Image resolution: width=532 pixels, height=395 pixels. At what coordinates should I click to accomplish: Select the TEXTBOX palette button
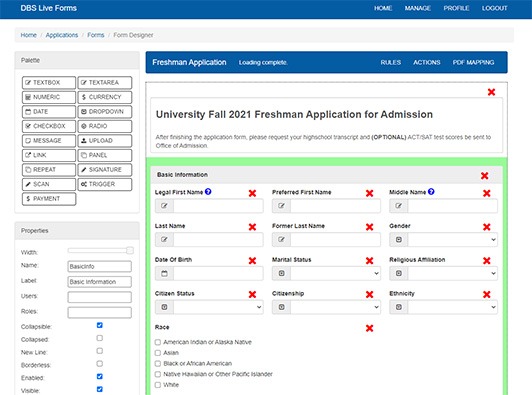[x=49, y=82]
